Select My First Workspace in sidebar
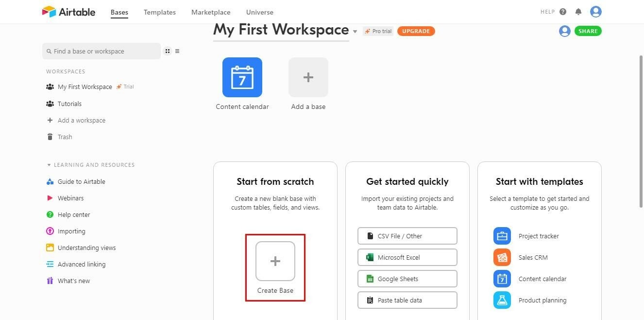The image size is (644, 320). click(x=85, y=87)
